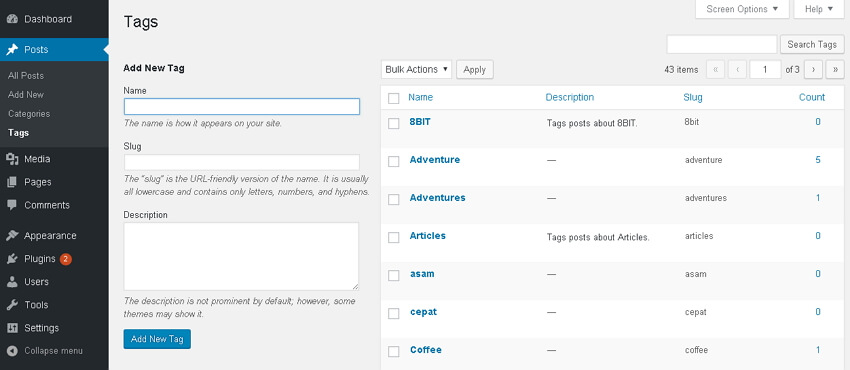Open the Bulk Actions dropdown

(416, 69)
